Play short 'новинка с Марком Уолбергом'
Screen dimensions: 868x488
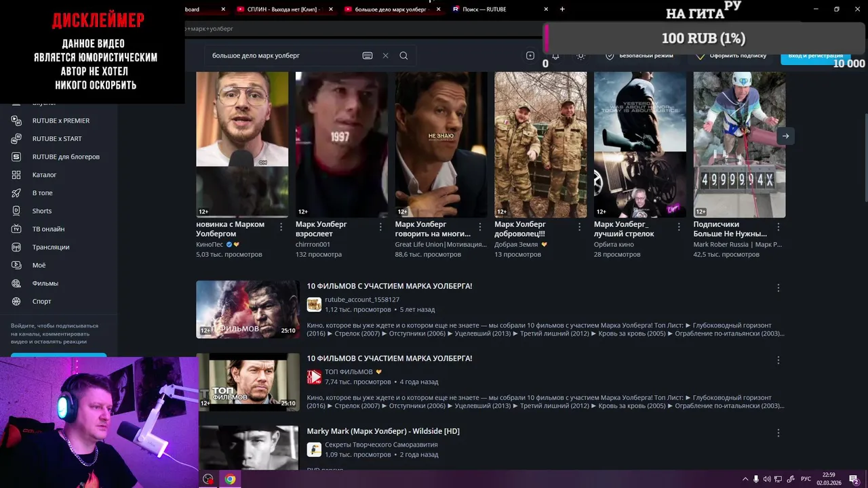[242, 144]
